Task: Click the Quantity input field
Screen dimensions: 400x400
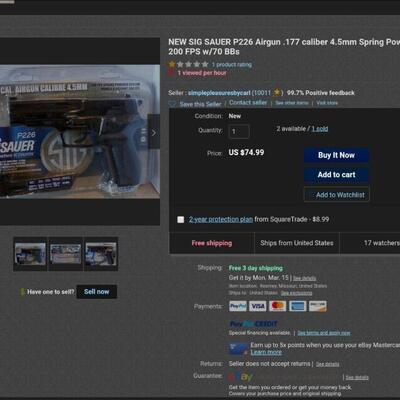Action: (x=239, y=131)
